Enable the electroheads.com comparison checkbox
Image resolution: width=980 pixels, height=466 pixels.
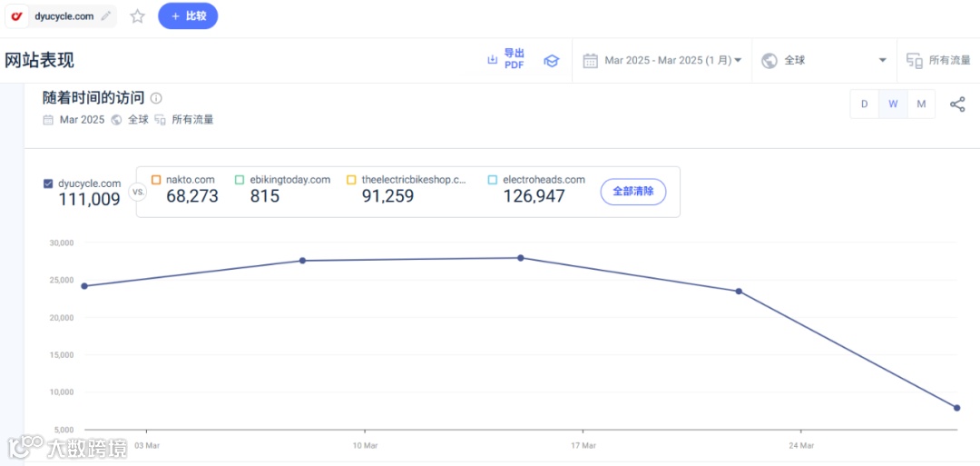click(x=493, y=180)
